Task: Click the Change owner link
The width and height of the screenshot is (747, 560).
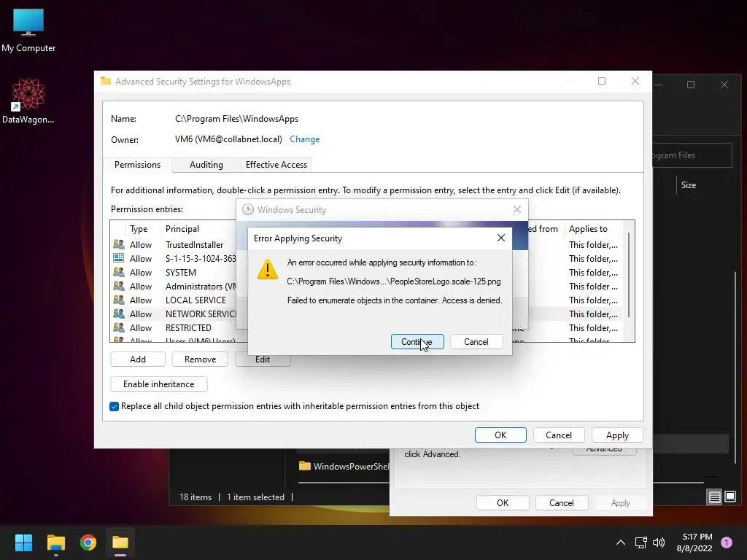Action: pos(304,139)
